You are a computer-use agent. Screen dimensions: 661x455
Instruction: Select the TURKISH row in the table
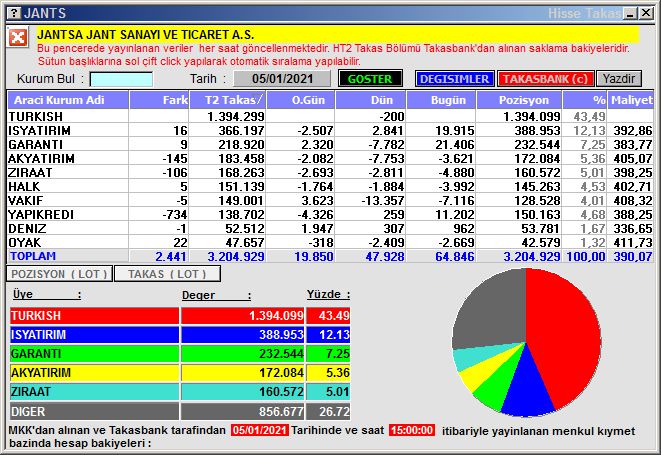[330, 116]
